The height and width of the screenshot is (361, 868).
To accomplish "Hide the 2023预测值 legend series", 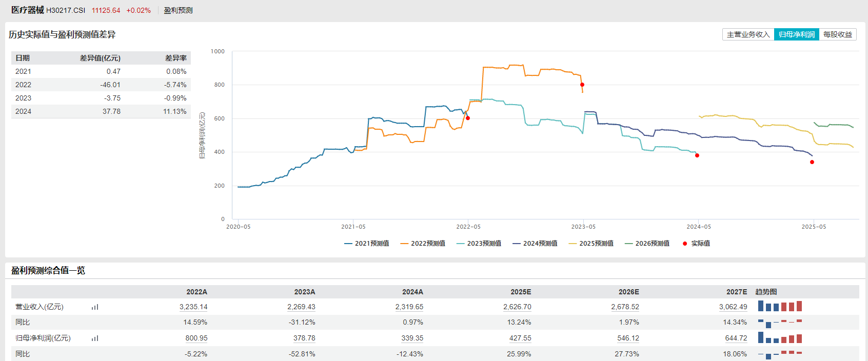I will click(x=479, y=244).
